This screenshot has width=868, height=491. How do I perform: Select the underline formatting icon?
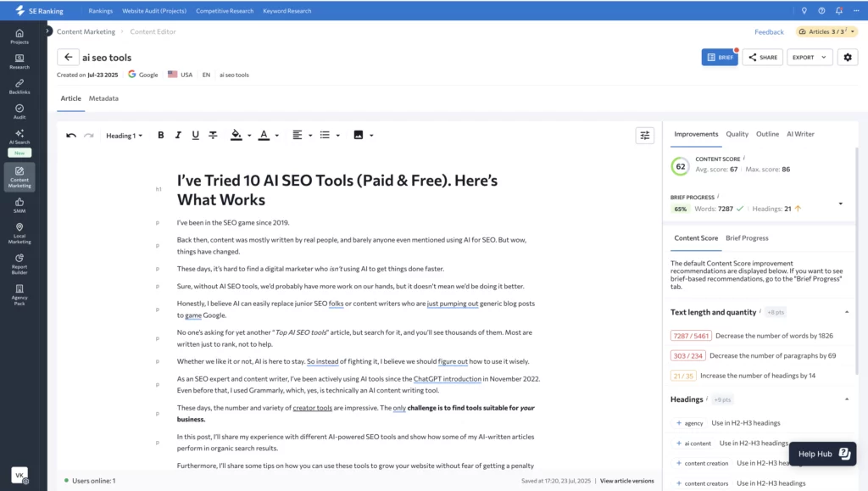(x=196, y=135)
